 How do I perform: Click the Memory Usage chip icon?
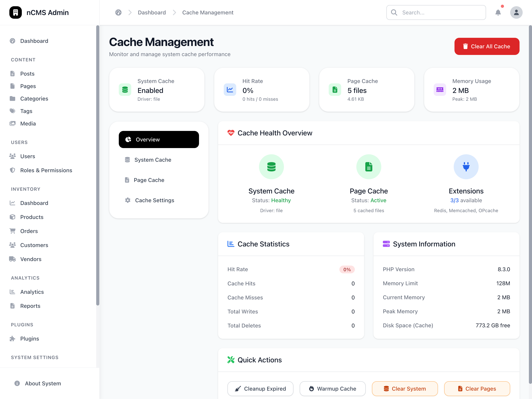(x=440, y=90)
